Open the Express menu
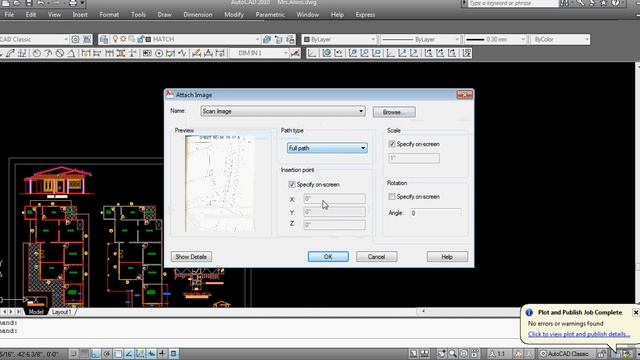 pos(365,15)
